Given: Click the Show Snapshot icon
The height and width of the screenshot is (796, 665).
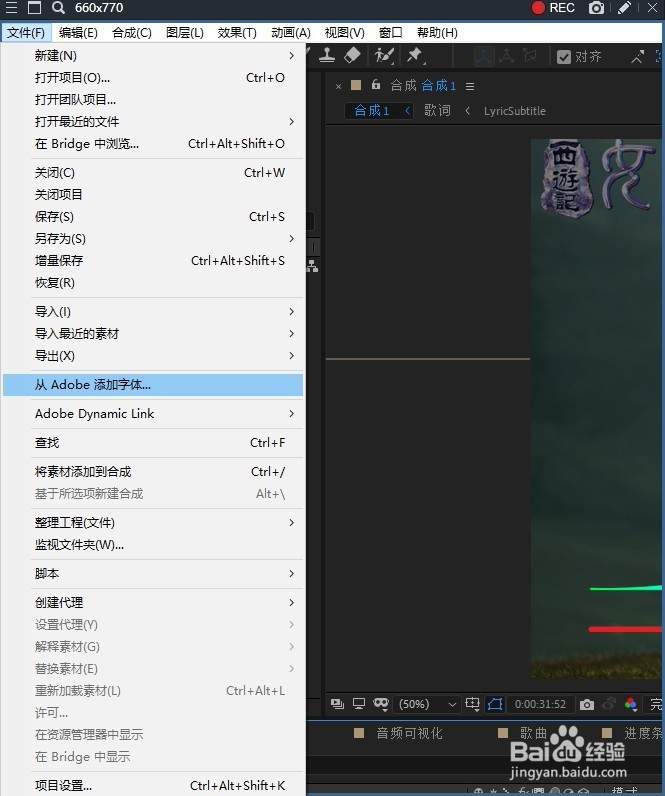Looking at the screenshot, I should tap(608, 704).
